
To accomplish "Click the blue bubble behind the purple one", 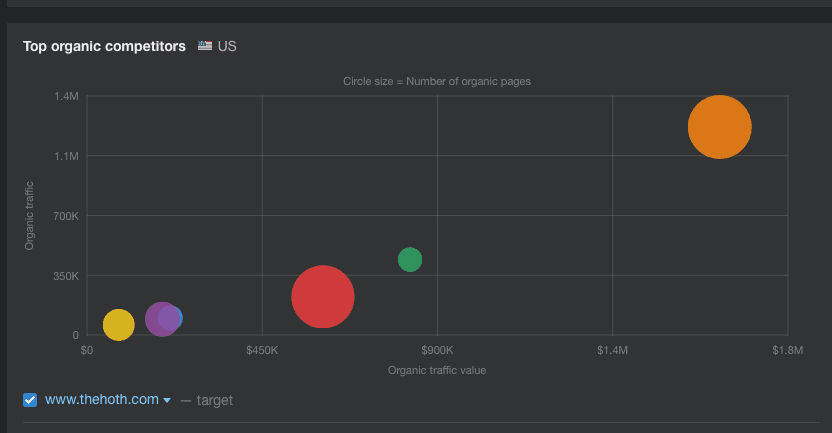I will click(x=176, y=318).
